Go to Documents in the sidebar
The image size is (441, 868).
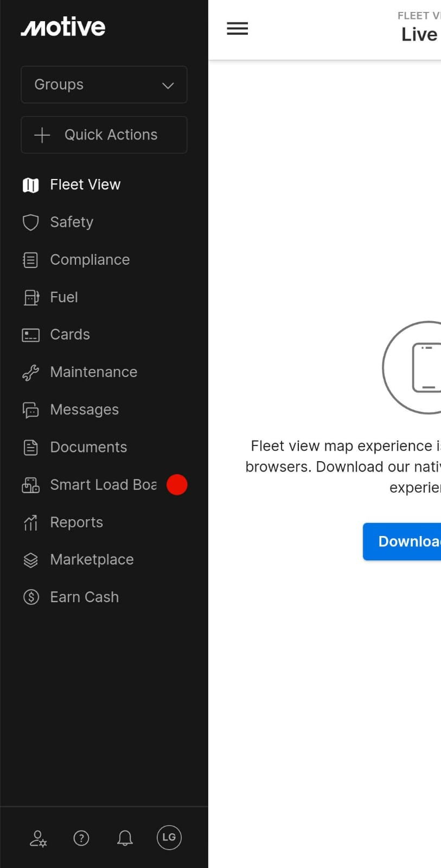pos(88,448)
